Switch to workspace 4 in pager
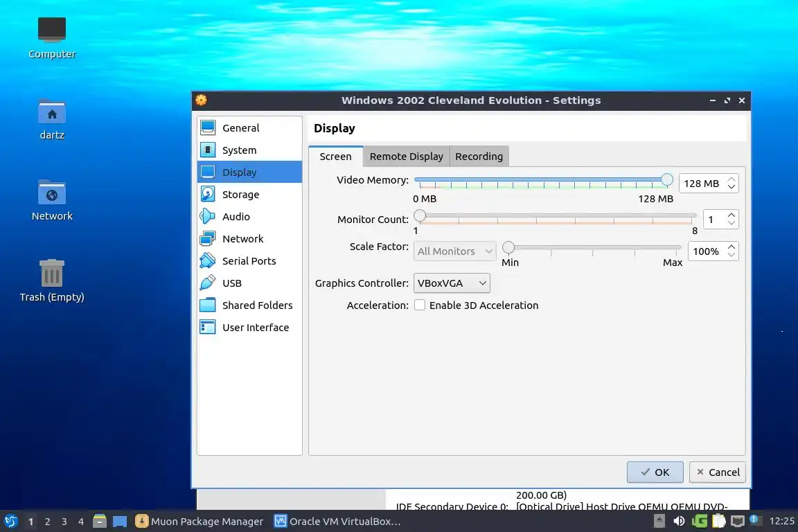The width and height of the screenshot is (798, 532). pos(81,522)
